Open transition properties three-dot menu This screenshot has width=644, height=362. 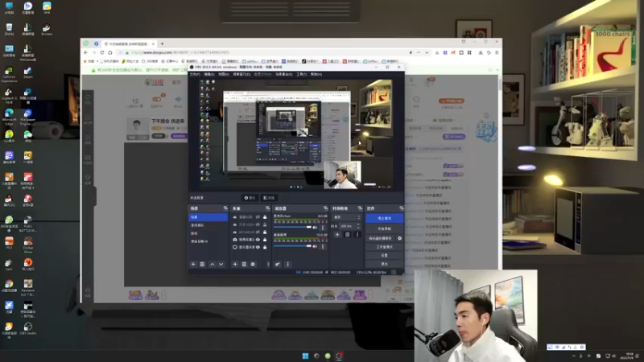click(357, 234)
